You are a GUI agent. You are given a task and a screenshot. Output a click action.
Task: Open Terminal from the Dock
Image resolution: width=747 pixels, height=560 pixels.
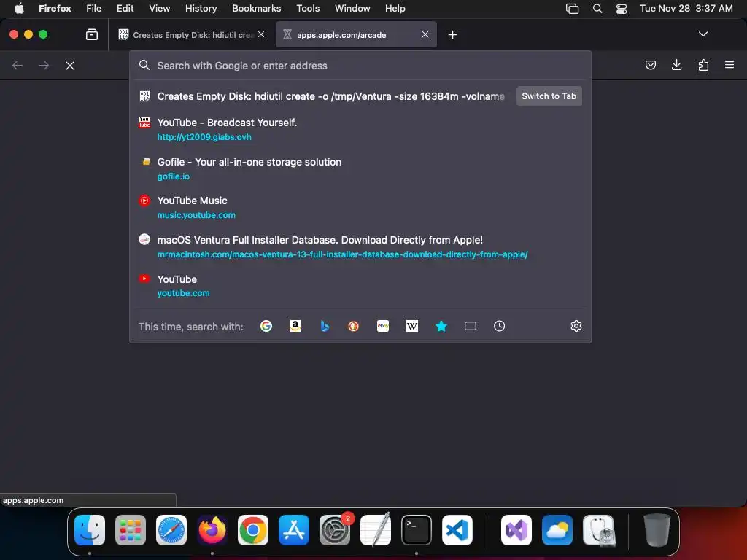417,530
